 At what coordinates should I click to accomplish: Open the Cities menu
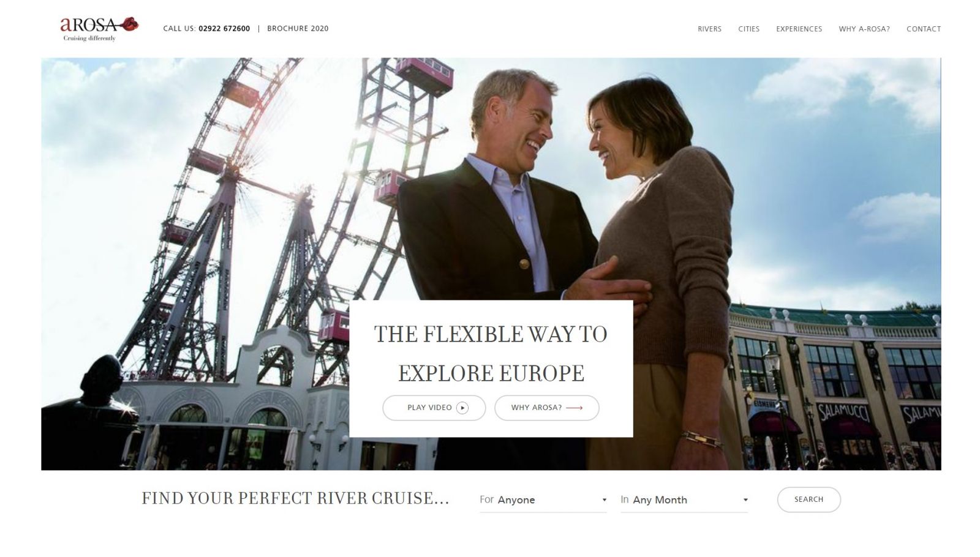[748, 29]
